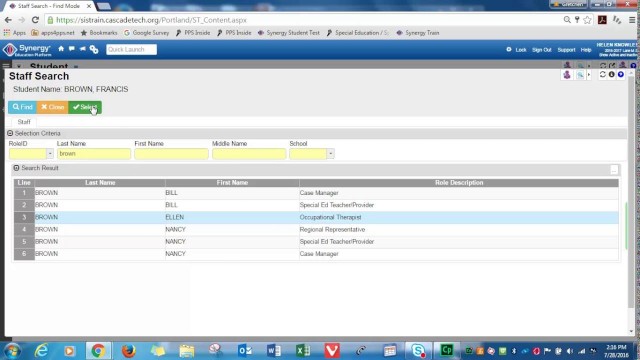Open Excel from the Windows taskbar
Image resolution: width=640 pixels, height=360 pixels.
[303, 351]
